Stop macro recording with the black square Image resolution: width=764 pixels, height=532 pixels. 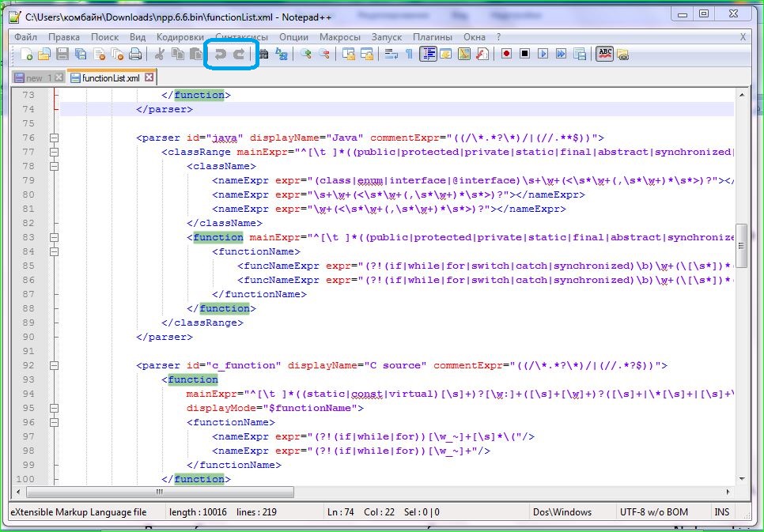525,54
